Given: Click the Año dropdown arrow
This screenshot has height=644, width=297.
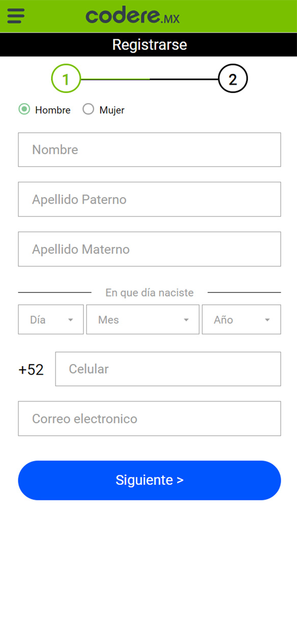Looking at the screenshot, I should (x=267, y=320).
